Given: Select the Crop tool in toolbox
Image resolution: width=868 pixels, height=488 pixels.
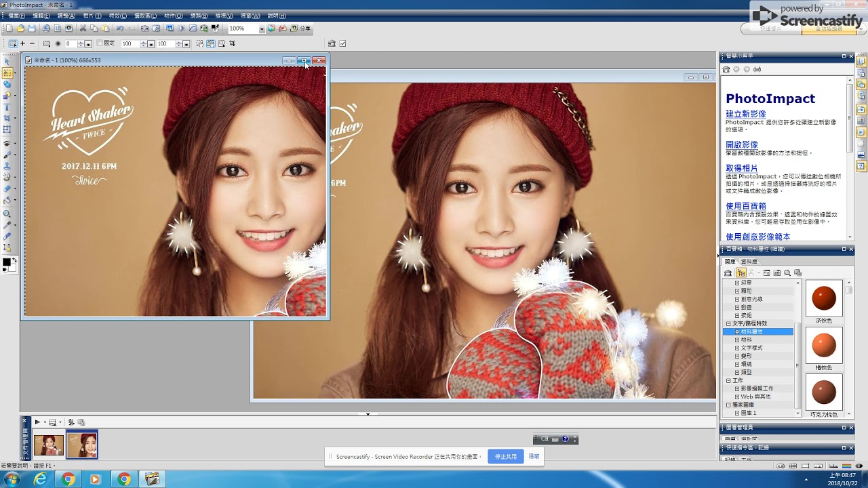Looking at the screenshot, I should click(7, 118).
